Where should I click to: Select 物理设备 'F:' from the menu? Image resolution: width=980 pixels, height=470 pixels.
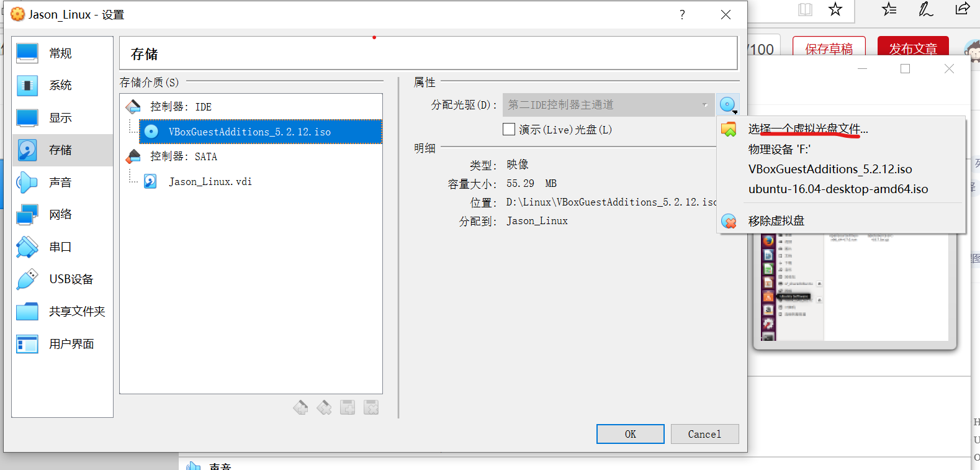[x=780, y=149]
